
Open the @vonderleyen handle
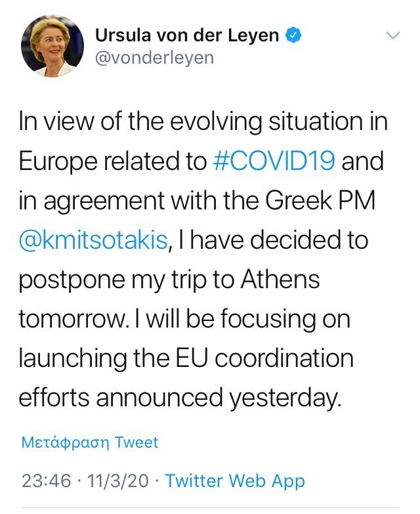click(x=155, y=58)
